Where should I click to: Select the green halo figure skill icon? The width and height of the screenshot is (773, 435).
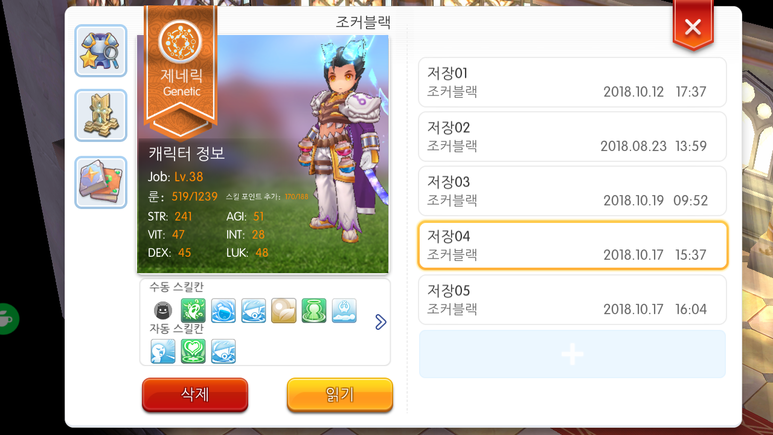(x=314, y=310)
